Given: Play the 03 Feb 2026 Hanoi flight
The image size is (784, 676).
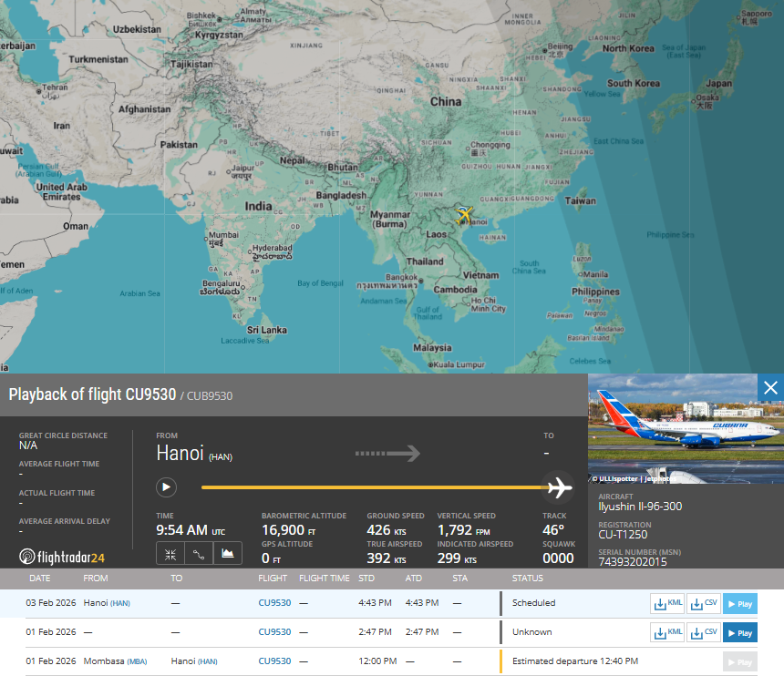Looking at the screenshot, I should [740, 603].
